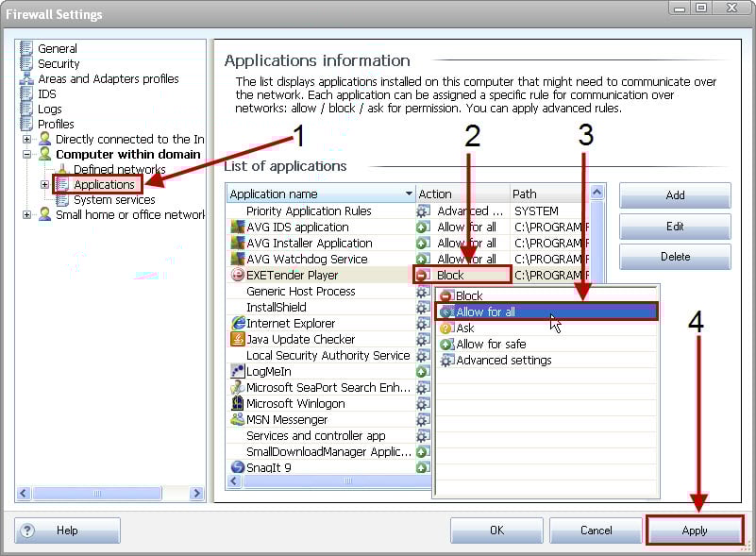The width and height of the screenshot is (756, 556).
Task: Click the System services page icon
Action: 62,199
